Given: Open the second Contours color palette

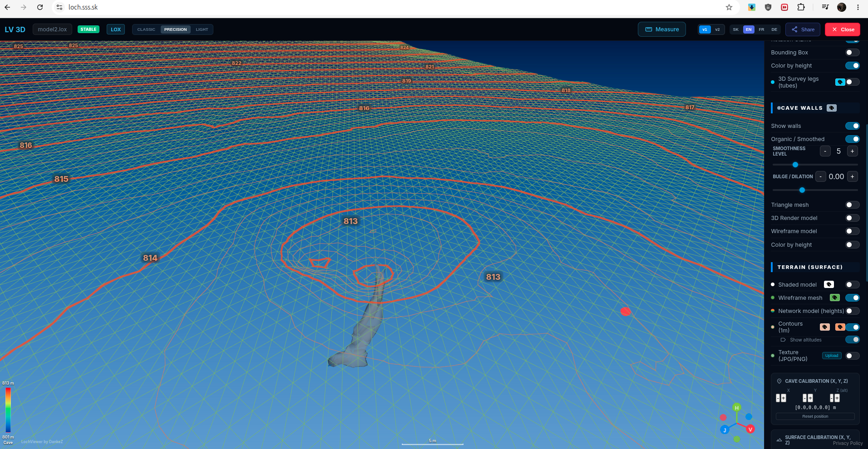Looking at the screenshot, I should [840, 327].
